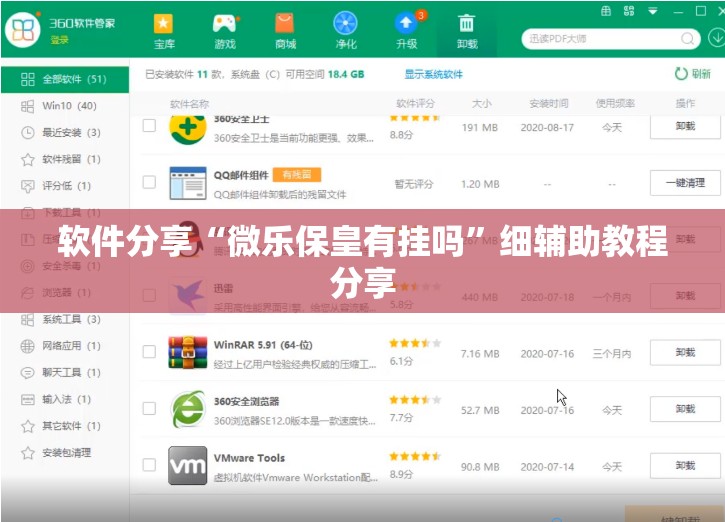Image resolution: width=725 pixels, height=522 pixels.
Task: Click the 迅雷 bird icon
Action: tap(187, 296)
